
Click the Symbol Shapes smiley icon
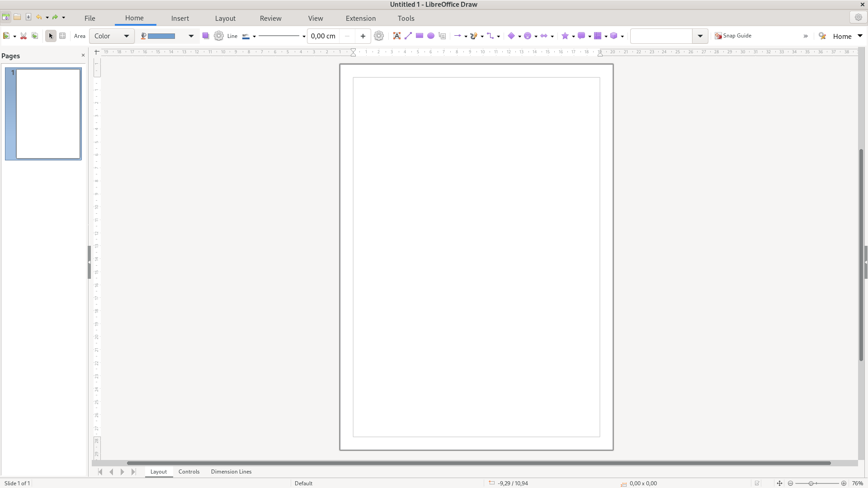click(x=527, y=36)
